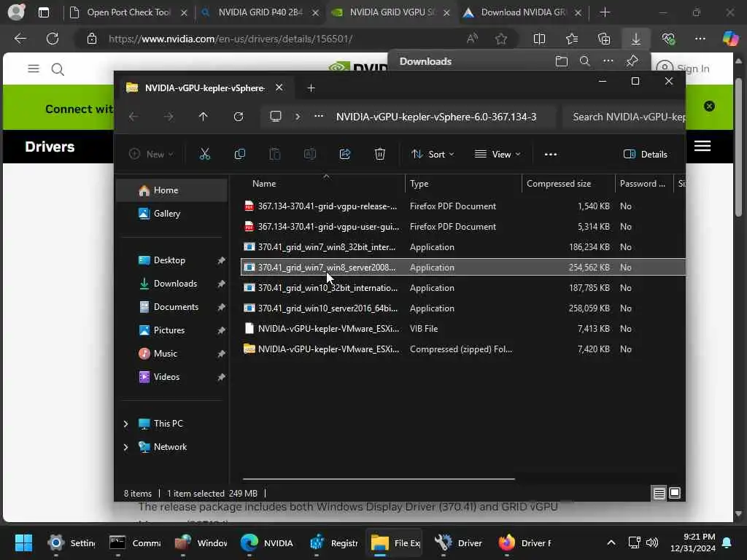Add a new File Explorer tab
Screen dimensions: 747x560
click(x=311, y=88)
